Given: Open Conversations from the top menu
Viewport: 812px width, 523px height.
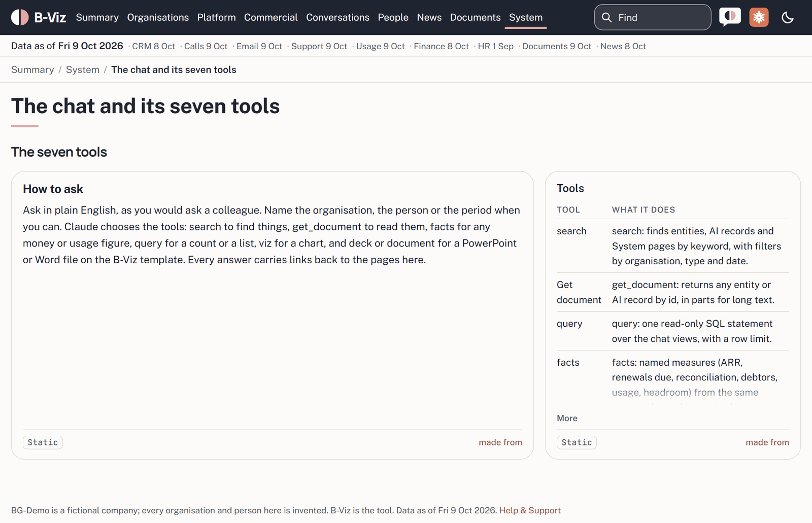Looking at the screenshot, I should (x=338, y=17).
